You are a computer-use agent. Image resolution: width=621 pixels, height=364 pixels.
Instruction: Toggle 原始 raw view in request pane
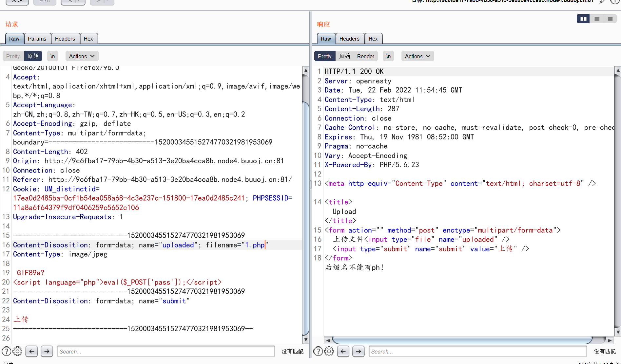click(x=33, y=56)
